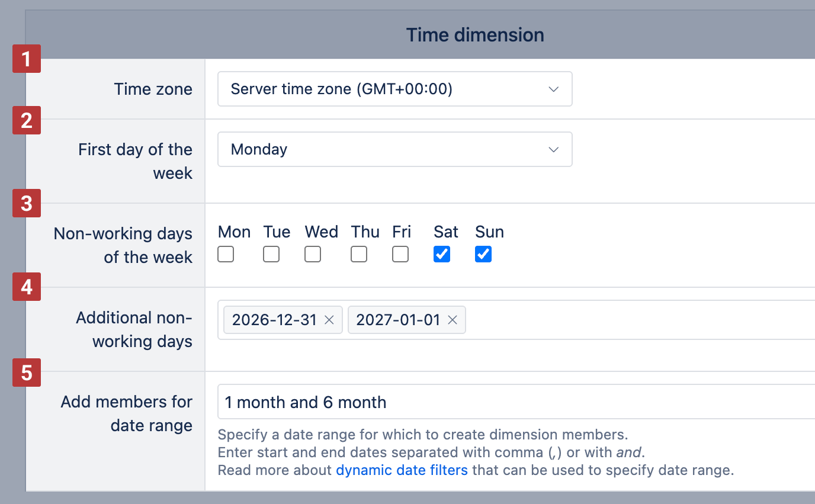This screenshot has height=504, width=815.
Task: Enable the Wed non-working day checkbox
Action: 313,255
